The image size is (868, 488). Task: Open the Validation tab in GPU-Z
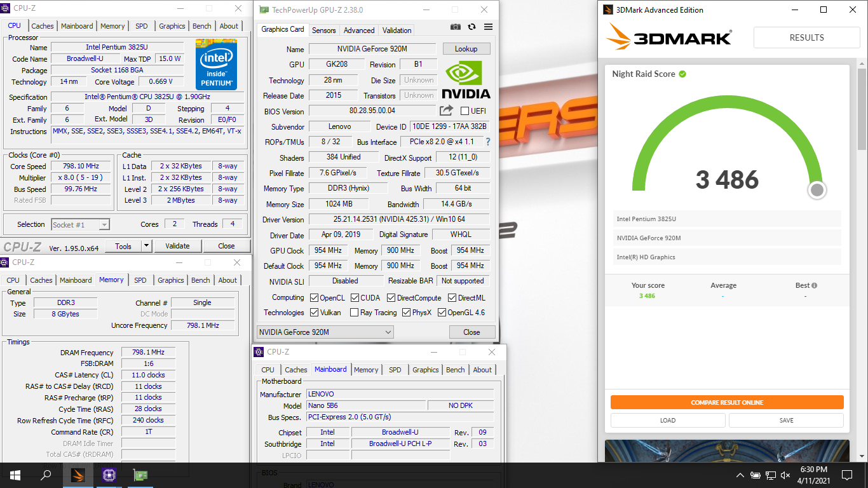397,30
